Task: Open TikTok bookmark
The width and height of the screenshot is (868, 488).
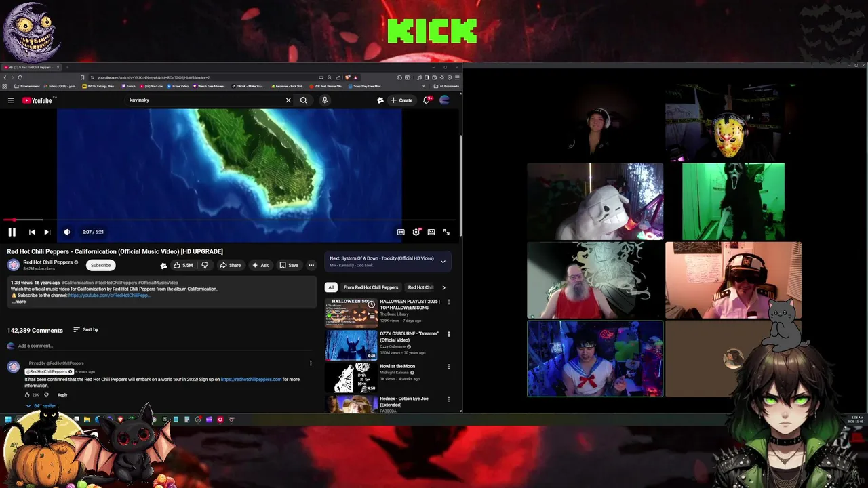Action: coord(248,86)
